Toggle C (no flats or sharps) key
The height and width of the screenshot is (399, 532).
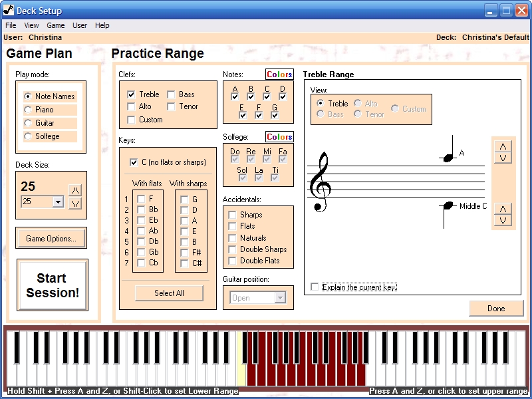(134, 162)
